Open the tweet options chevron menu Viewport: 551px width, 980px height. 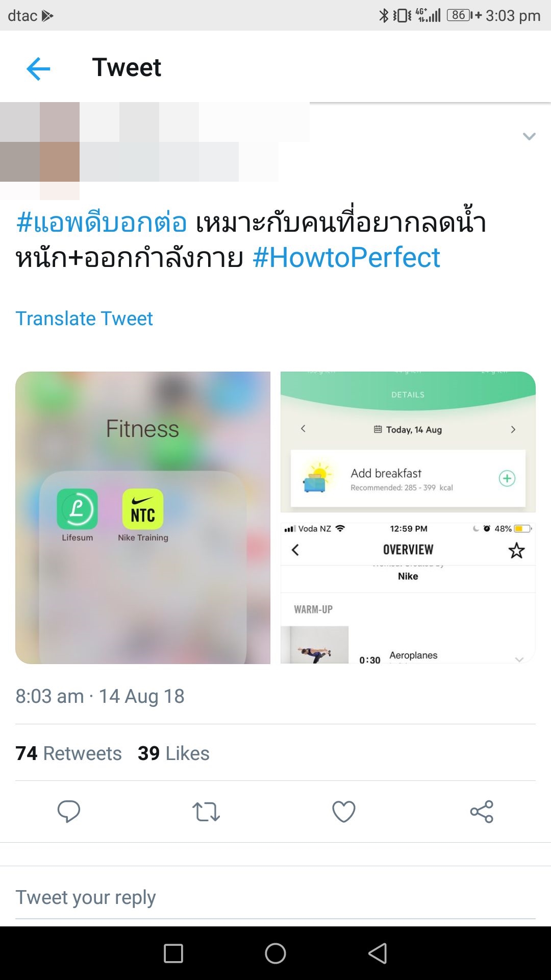pyautogui.click(x=529, y=136)
